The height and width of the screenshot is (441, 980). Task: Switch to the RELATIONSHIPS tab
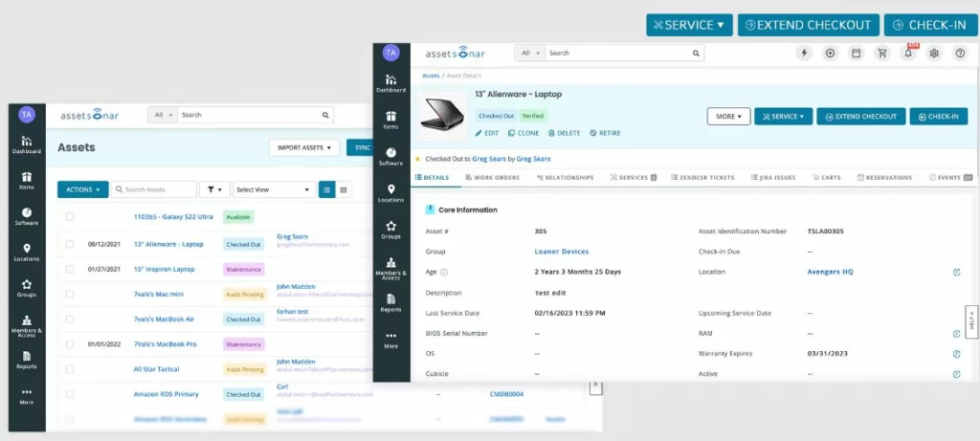(565, 177)
